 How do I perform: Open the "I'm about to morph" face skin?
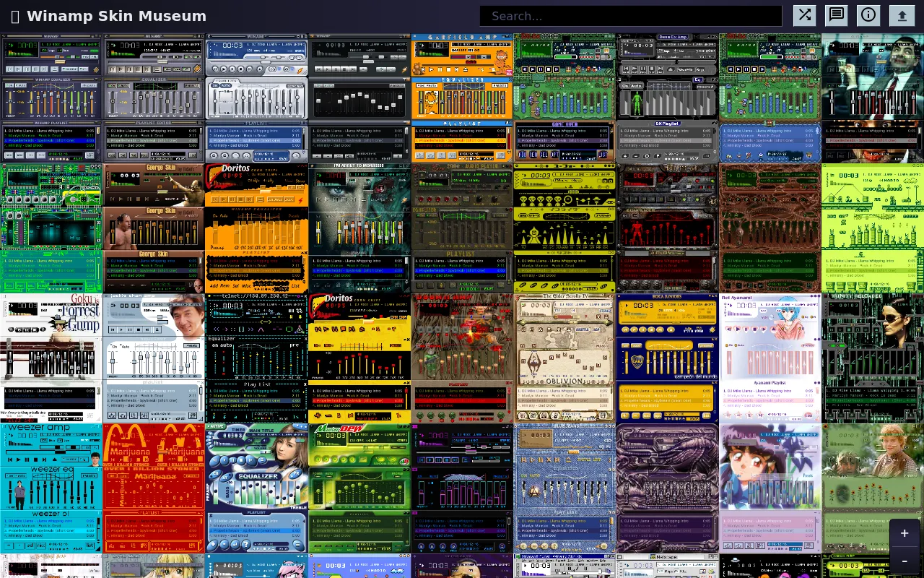click(359, 228)
